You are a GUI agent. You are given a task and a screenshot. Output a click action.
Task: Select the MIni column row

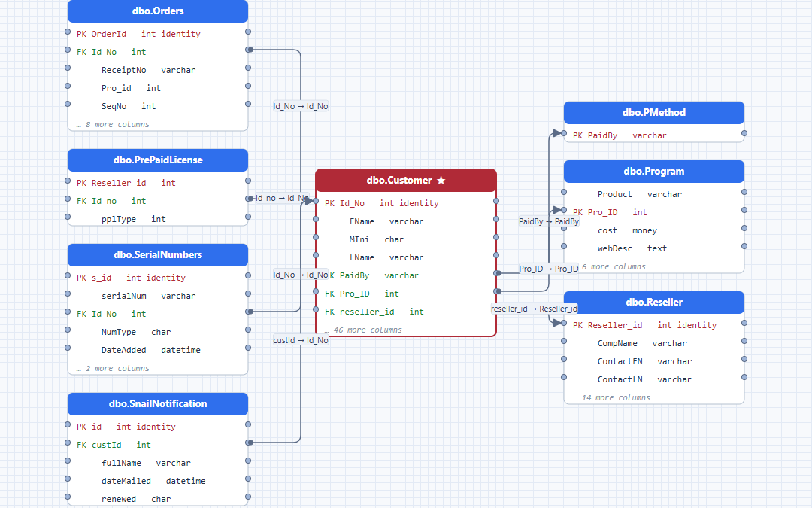(x=406, y=239)
